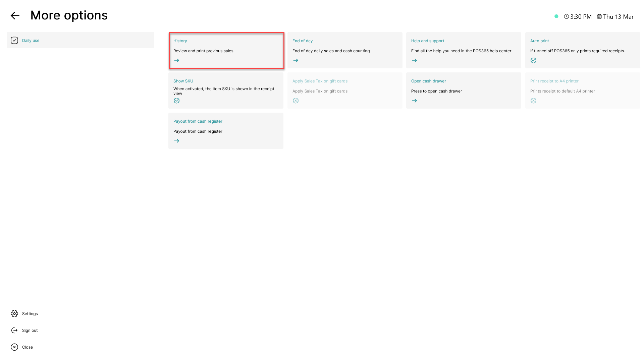Click the arrow icon in History card
Image resolution: width=644 pixels, height=362 pixels.
(177, 60)
